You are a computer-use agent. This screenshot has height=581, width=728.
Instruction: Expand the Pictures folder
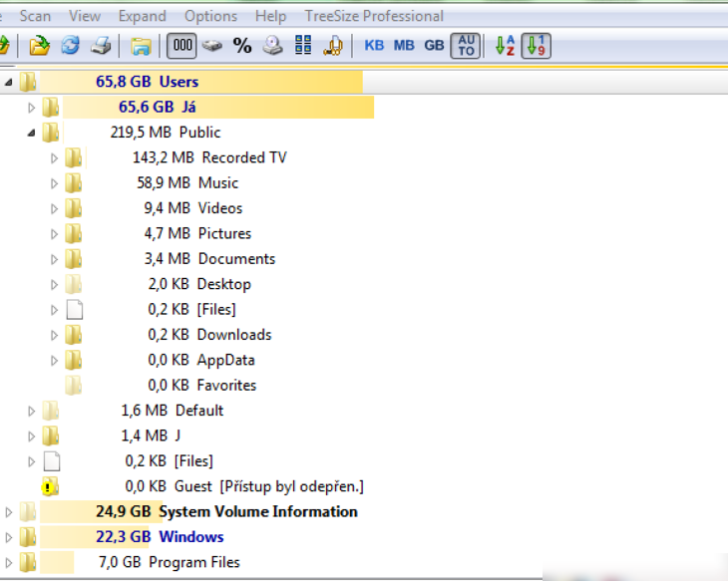[x=54, y=234]
